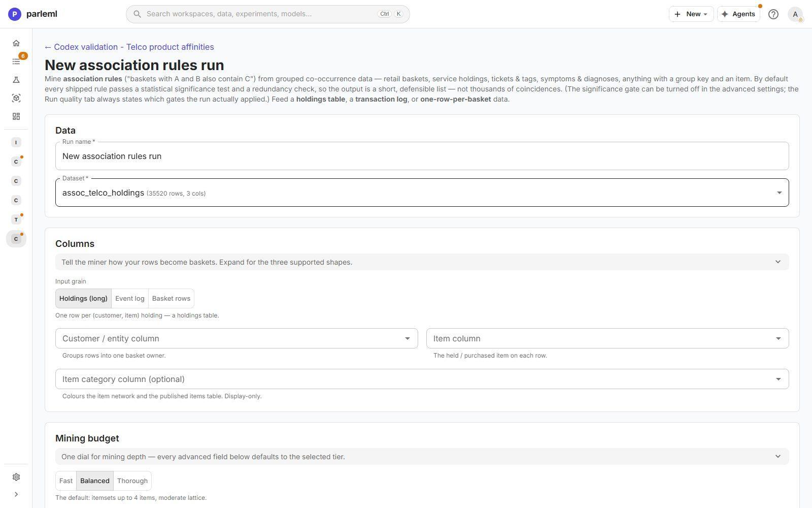This screenshot has width=812, height=508.
Task: Open the models cube icon in sidebar
Action: [16, 98]
